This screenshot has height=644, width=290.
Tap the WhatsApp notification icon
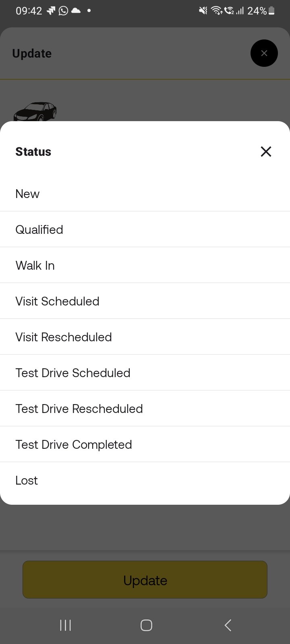pyautogui.click(x=63, y=11)
